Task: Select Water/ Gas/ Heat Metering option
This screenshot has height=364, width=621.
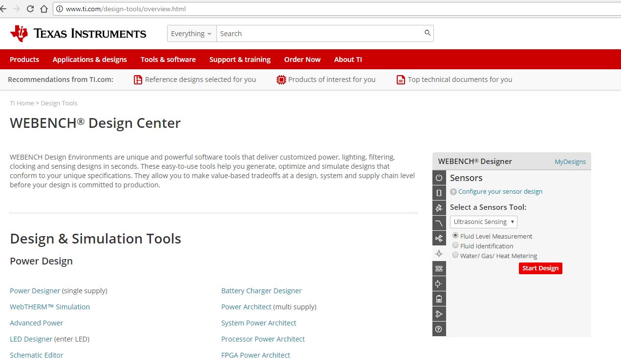Action: [x=455, y=255]
